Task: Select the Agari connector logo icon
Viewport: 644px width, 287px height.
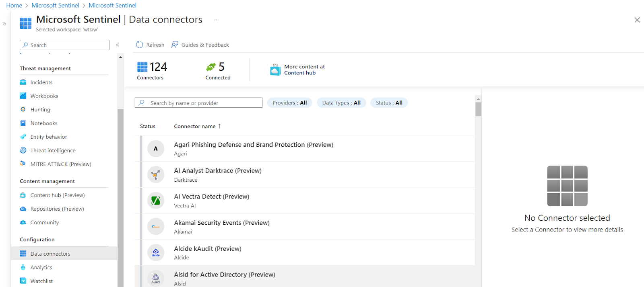Action: point(156,149)
